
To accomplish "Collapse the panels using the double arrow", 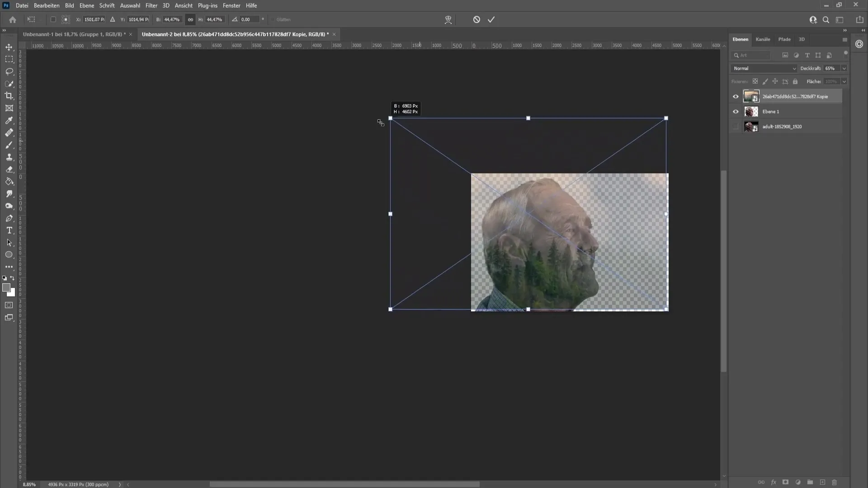I will click(x=845, y=30).
